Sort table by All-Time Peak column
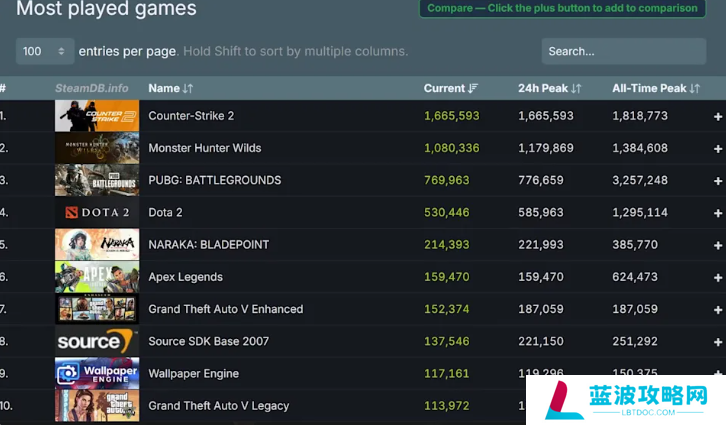 point(656,88)
